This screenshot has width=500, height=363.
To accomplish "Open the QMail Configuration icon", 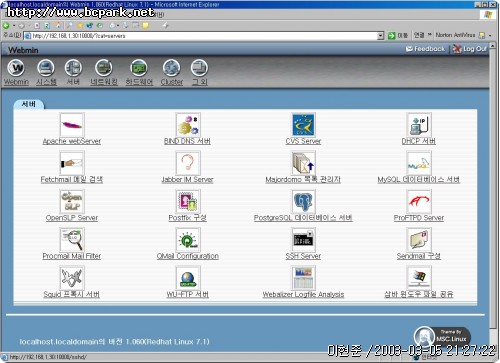I will 188,240.
